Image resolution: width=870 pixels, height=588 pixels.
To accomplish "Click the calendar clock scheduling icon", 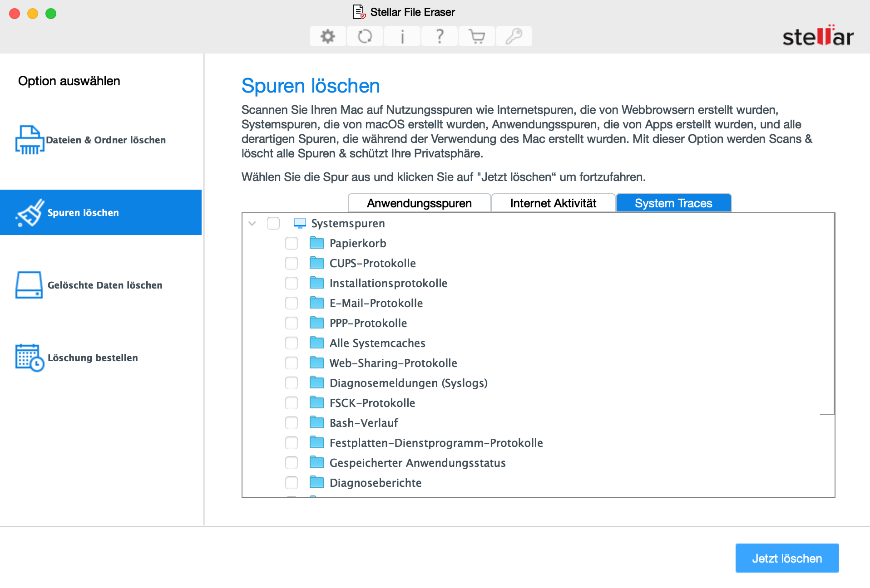I will [x=30, y=358].
